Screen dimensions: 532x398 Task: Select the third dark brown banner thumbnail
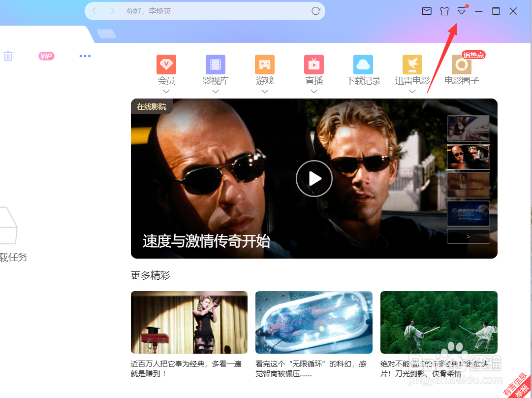pos(468,185)
